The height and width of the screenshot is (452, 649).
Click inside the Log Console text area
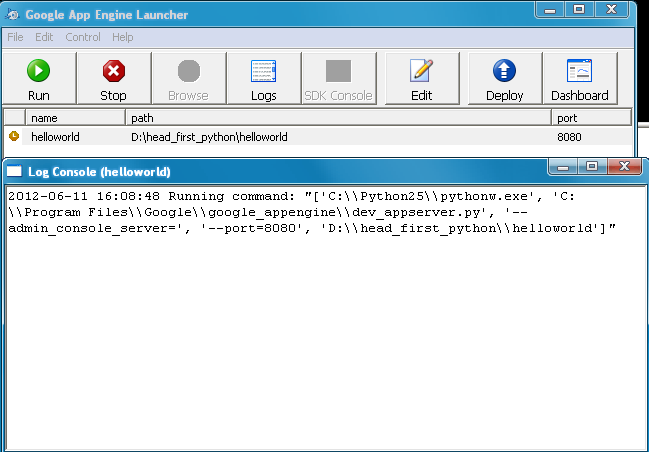(326, 319)
